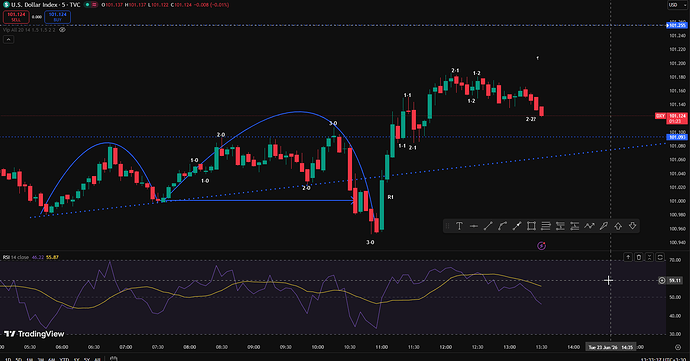Collapse the RSI pane

coord(650,257)
